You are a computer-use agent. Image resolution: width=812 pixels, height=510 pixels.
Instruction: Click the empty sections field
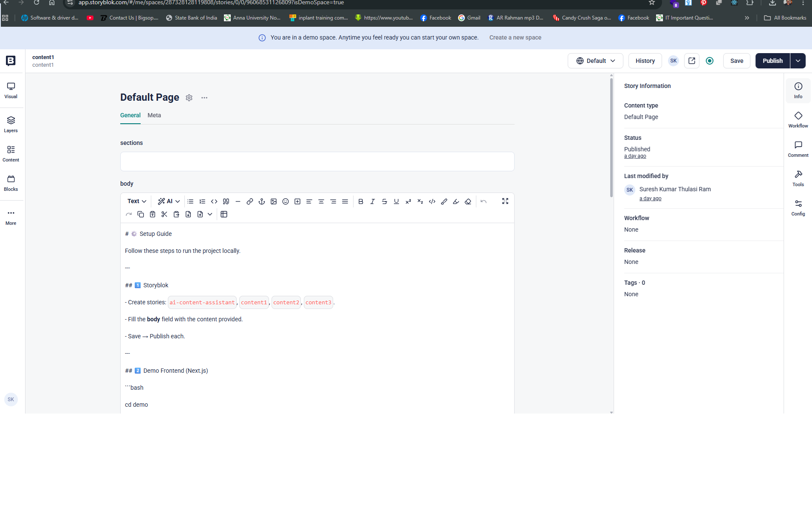pos(317,161)
